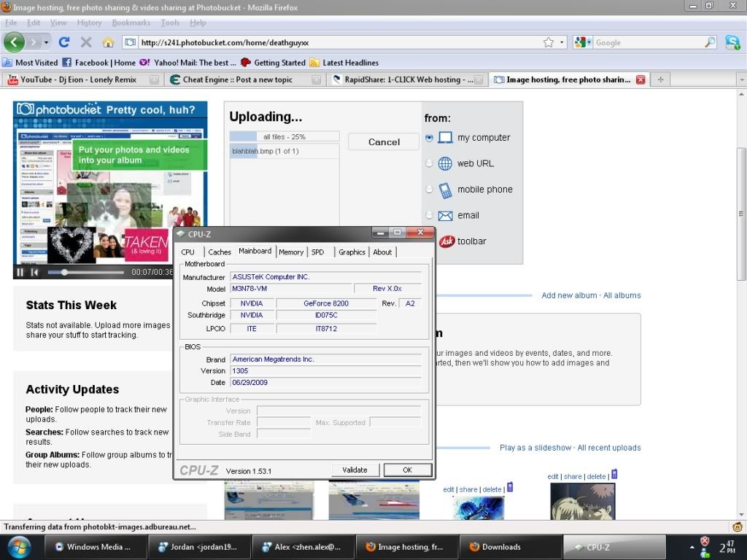
Task: Open the Windows Start orb
Action: (19, 546)
